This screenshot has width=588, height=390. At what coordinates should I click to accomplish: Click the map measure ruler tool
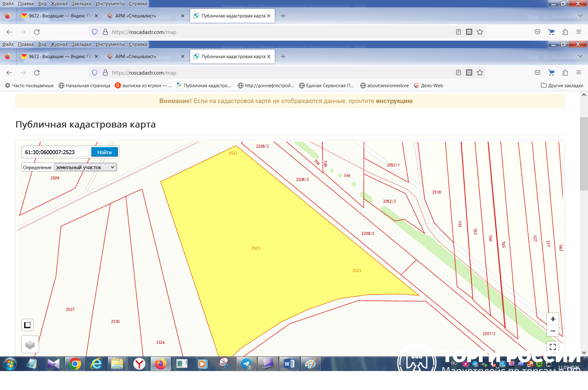point(27,325)
